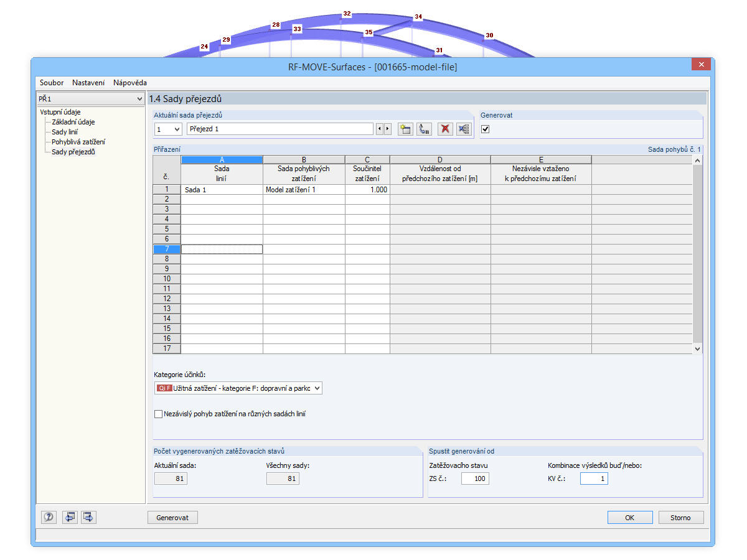Click the delete-all sets icon beside red X

[x=464, y=129]
